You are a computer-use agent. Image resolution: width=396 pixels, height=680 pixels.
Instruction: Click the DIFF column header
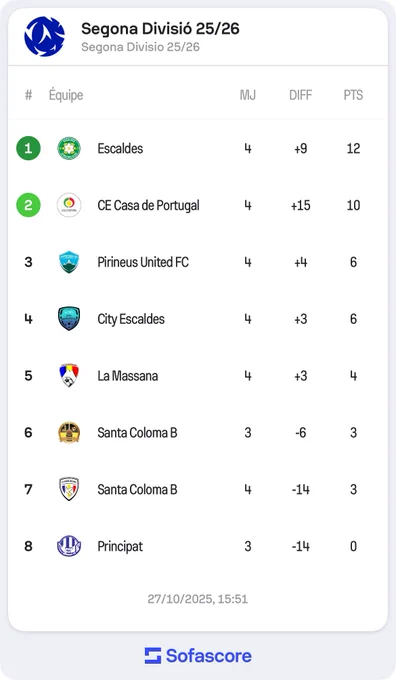click(x=301, y=95)
